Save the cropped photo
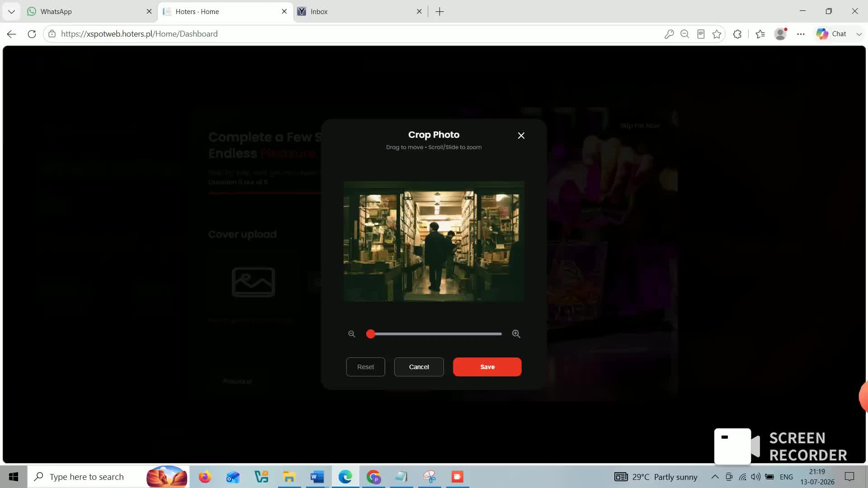 (x=487, y=367)
